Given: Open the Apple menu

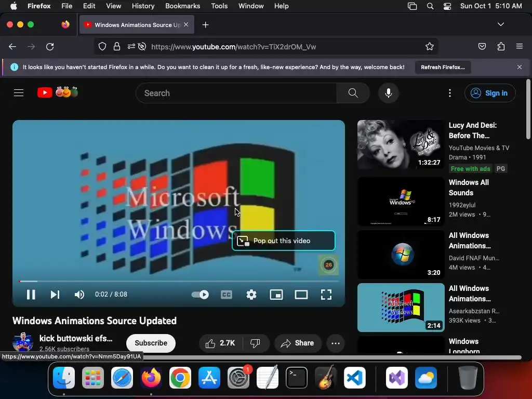Looking at the screenshot, I should click(14, 6).
